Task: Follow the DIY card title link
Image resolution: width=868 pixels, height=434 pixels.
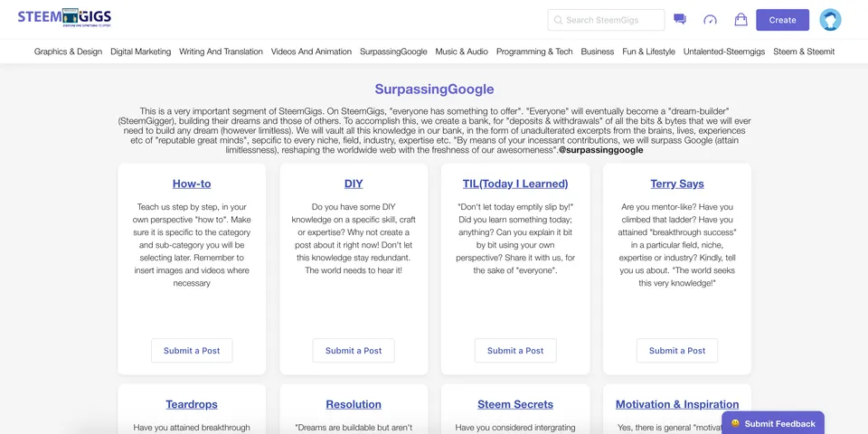Action: 354,184
